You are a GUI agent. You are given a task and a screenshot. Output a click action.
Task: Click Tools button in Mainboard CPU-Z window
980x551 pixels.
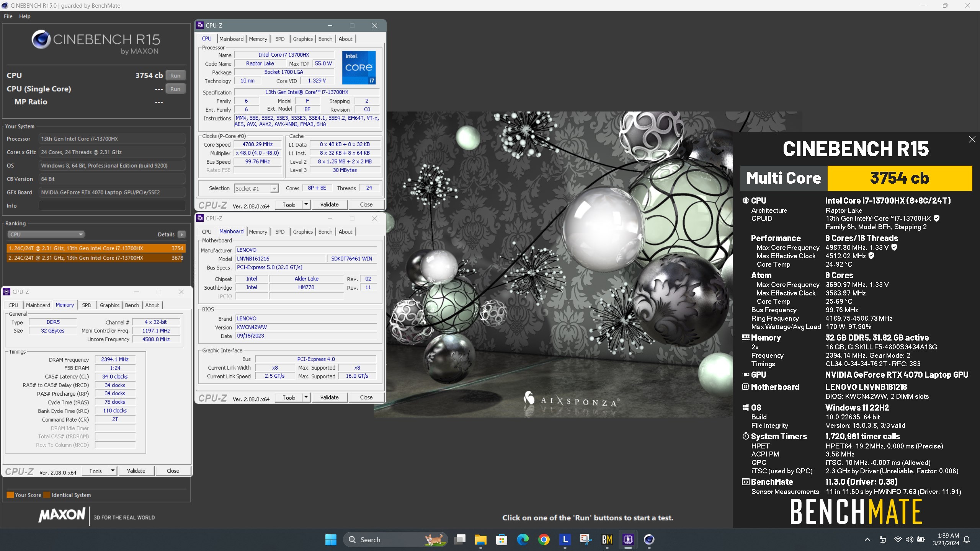[x=289, y=397]
